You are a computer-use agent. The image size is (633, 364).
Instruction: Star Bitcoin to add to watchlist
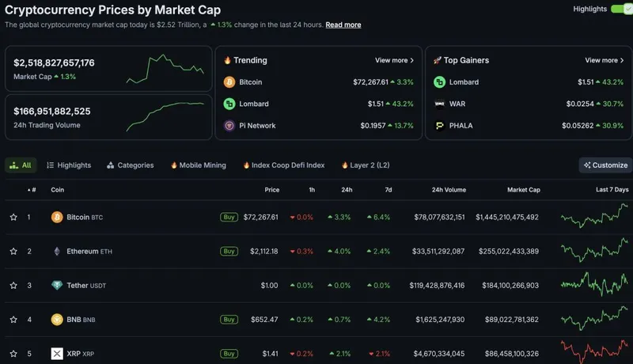coord(13,217)
